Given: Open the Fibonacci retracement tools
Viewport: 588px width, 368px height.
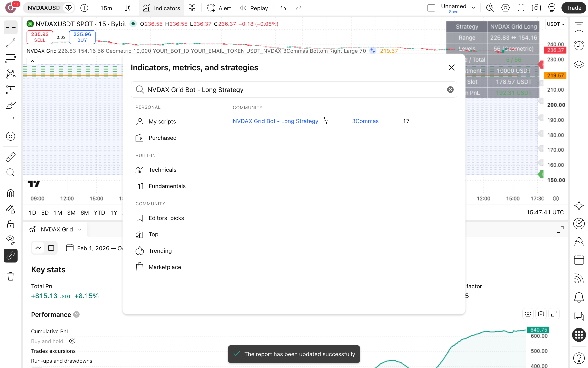Looking at the screenshot, I should click(10, 58).
